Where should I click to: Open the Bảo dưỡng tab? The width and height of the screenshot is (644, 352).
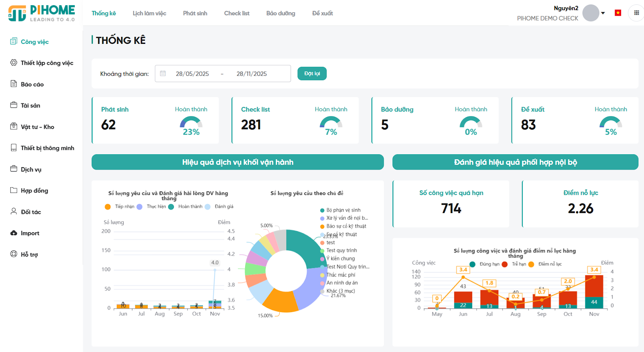pos(281,13)
